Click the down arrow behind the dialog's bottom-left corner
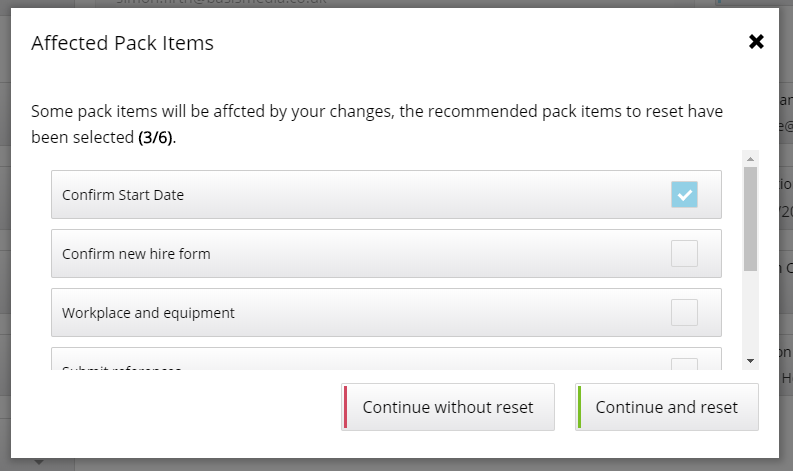The height and width of the screenshot is (471, 793). (39, 463)
